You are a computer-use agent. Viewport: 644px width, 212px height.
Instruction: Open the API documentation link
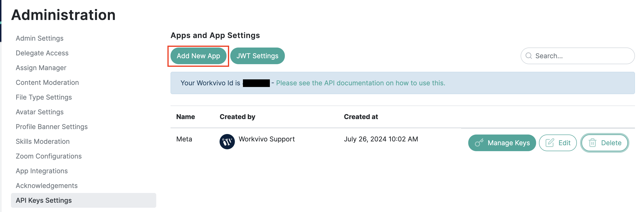(361, 83)
